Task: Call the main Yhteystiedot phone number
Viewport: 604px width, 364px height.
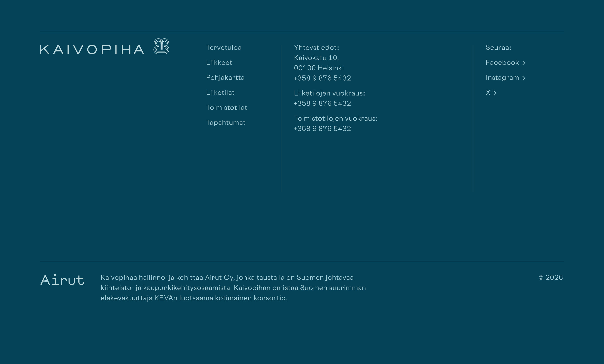Action: point(322,78)
